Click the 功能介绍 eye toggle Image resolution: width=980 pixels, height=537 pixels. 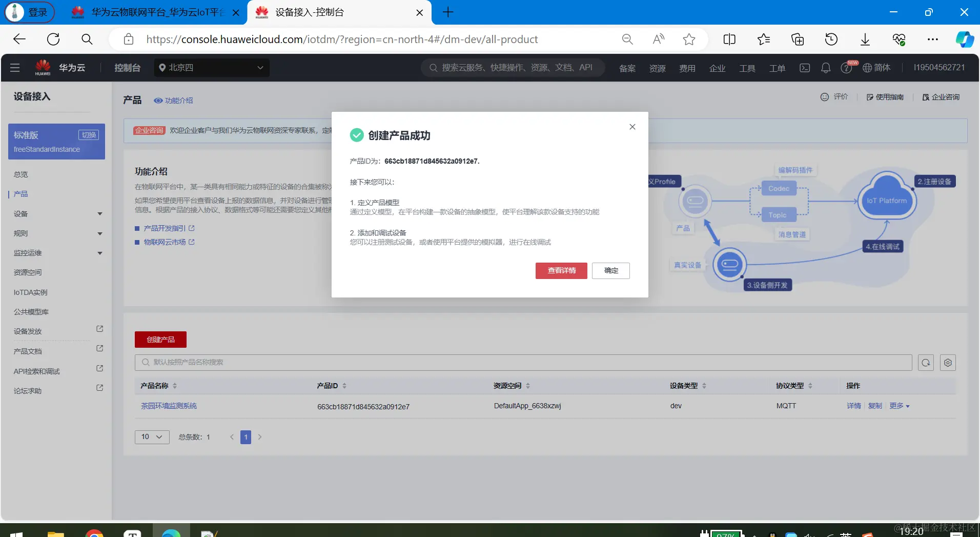tap(173, 101)
